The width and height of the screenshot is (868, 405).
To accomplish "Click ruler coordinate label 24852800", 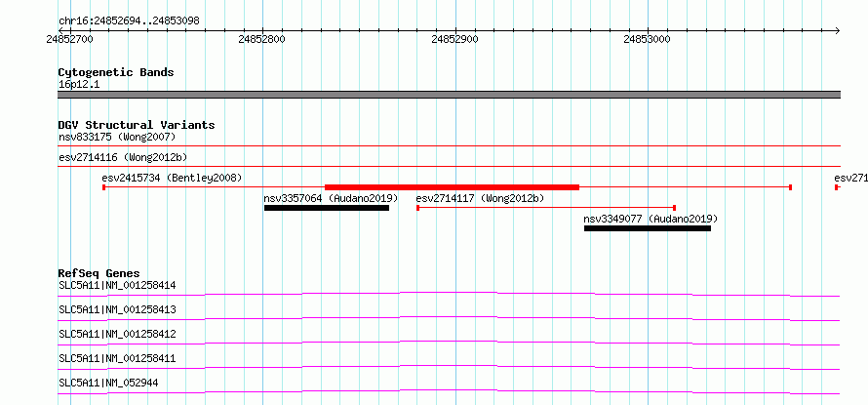I will (262, 39).
